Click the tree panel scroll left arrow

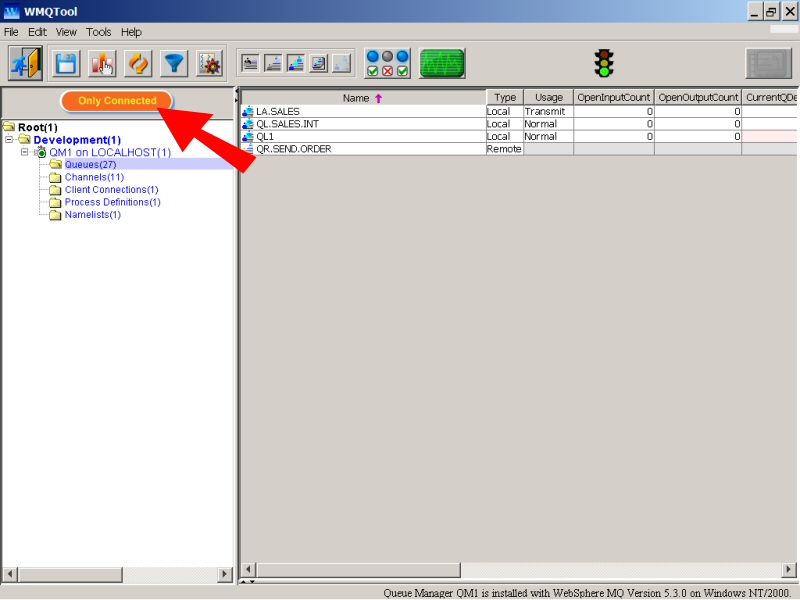tap(10, 574)
